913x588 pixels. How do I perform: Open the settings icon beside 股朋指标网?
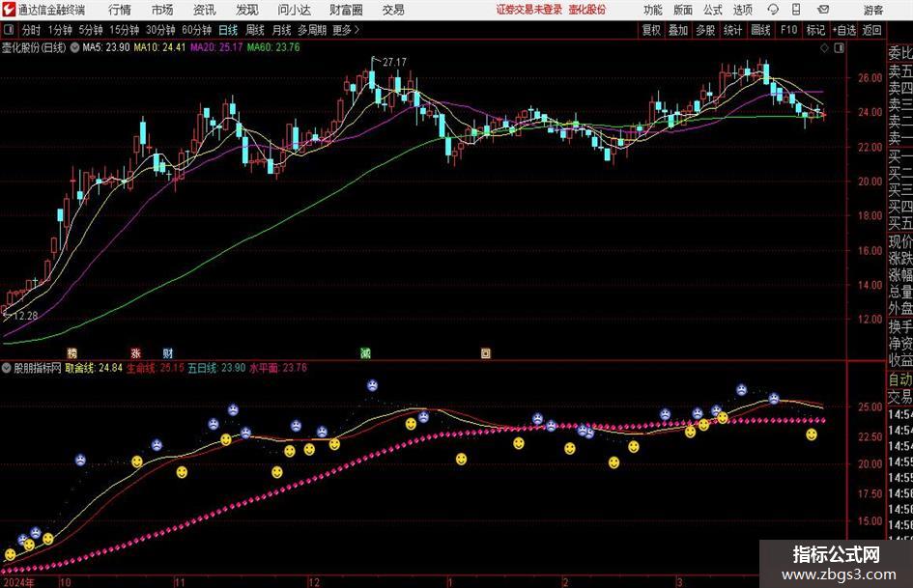(7, 368)
